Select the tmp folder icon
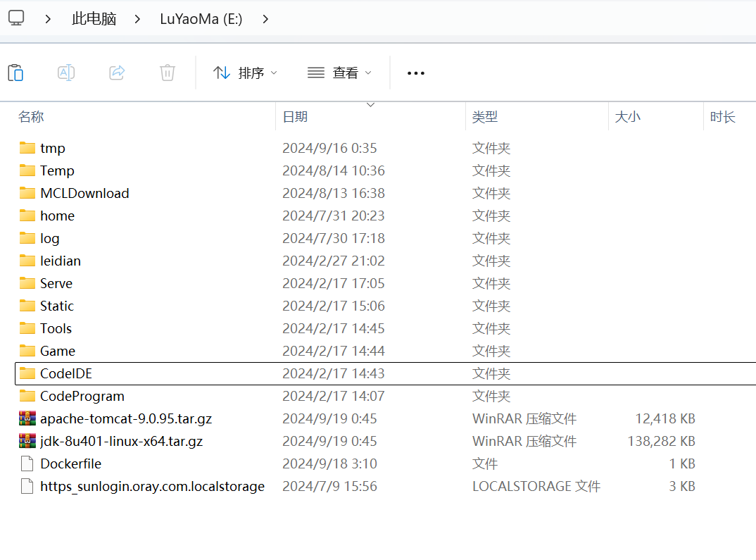Image resolution: width=756 pixels, height=560 pixels. 27,148
